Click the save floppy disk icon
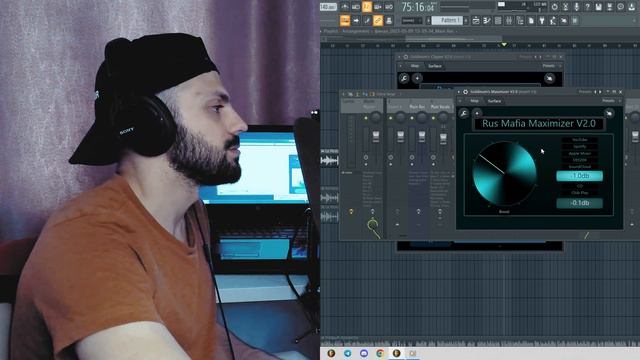640x360 pixels. pos(598,7)
